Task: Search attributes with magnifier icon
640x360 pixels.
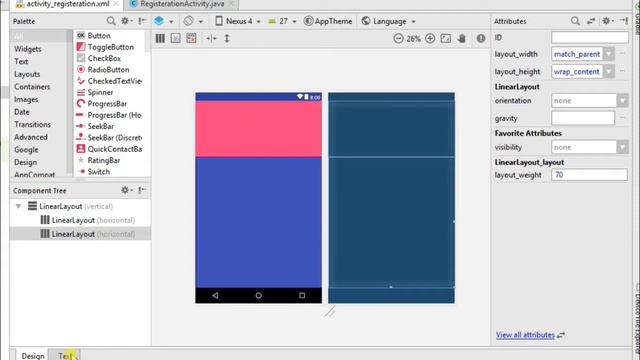Action: tap(575, 21)
